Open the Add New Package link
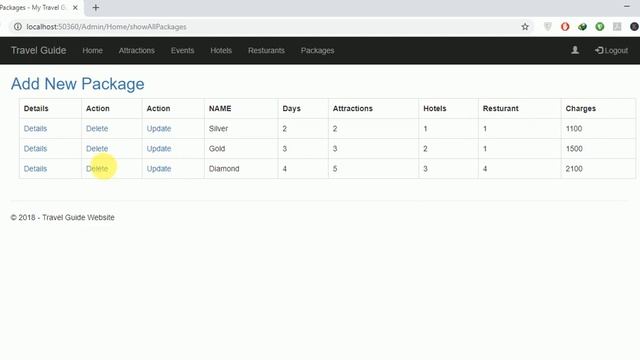Image resolution: width=640 pixels, height=360 pixels. pos(78,84)
